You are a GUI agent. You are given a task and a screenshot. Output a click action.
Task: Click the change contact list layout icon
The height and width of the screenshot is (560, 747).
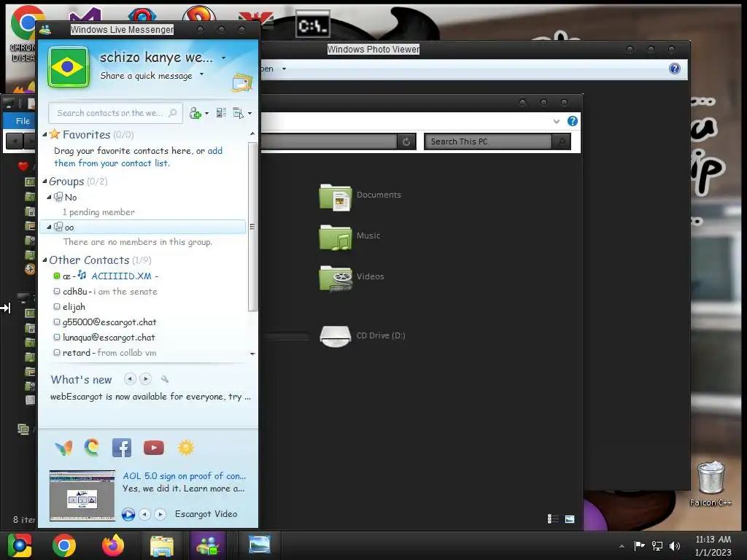click(x=221, y=113)
